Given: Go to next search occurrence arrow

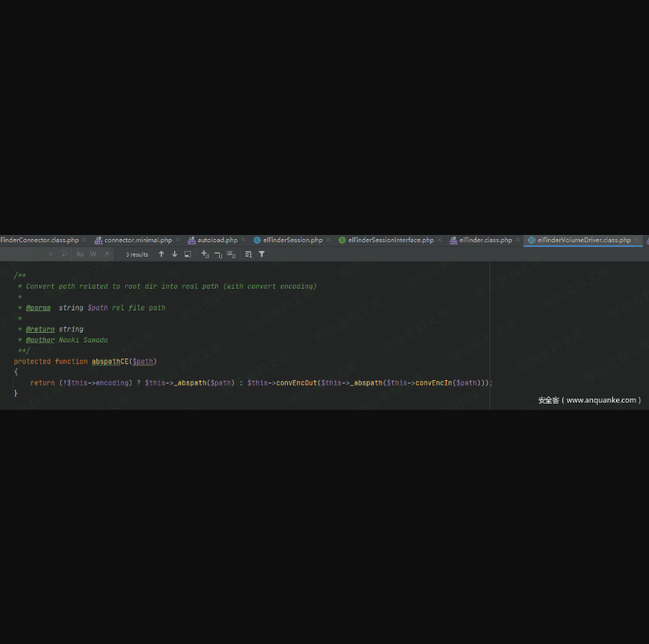Looking at the screenshot, I should (x=174, y=254).
